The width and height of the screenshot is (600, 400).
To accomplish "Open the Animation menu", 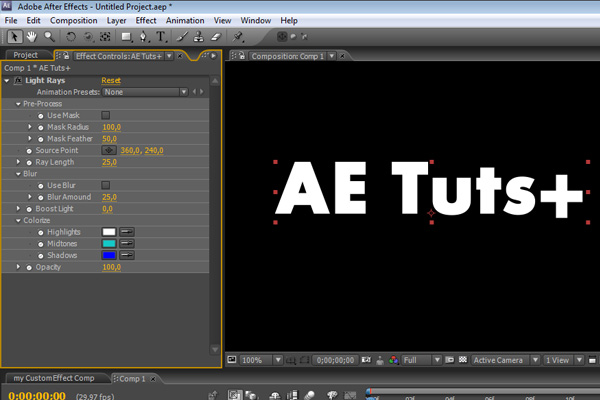I will point(185,20).
